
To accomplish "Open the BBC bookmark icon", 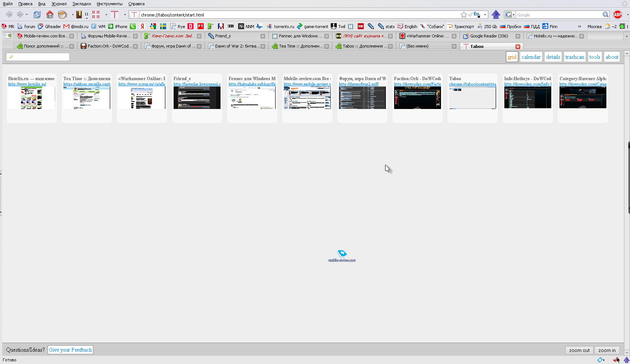I will (x=231, y=26).
